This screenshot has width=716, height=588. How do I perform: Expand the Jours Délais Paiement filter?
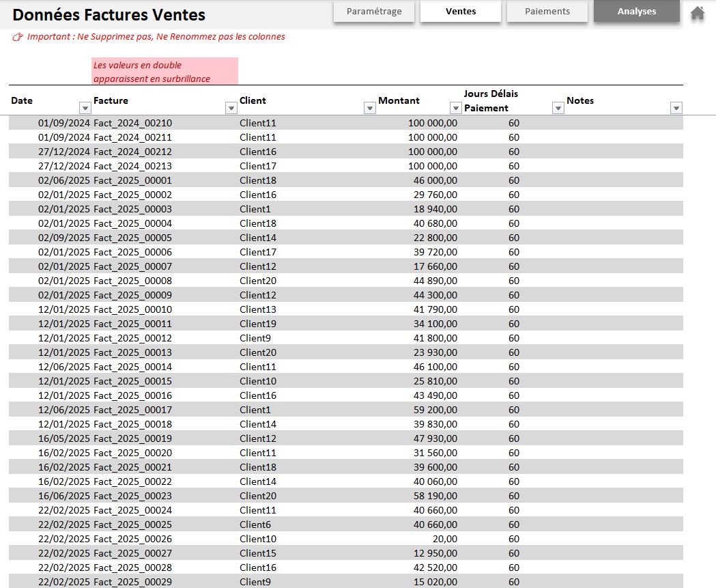558,108
